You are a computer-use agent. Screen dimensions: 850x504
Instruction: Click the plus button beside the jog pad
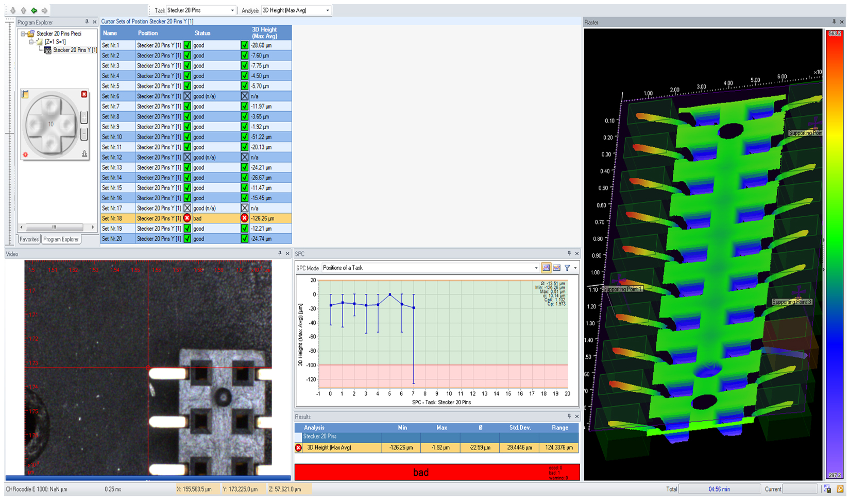coord(84,117)
